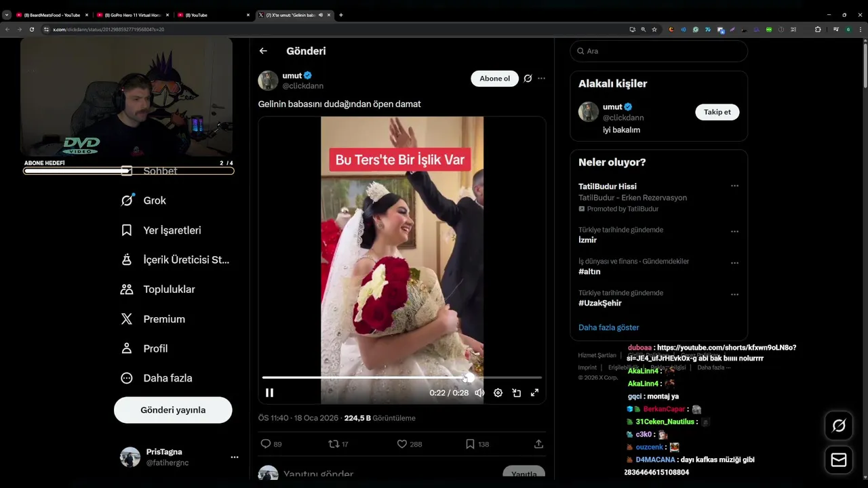Click the Yanıtla reply button
Image resolution: width=868 pixels, height=488 pixels.
pos(524,473)
